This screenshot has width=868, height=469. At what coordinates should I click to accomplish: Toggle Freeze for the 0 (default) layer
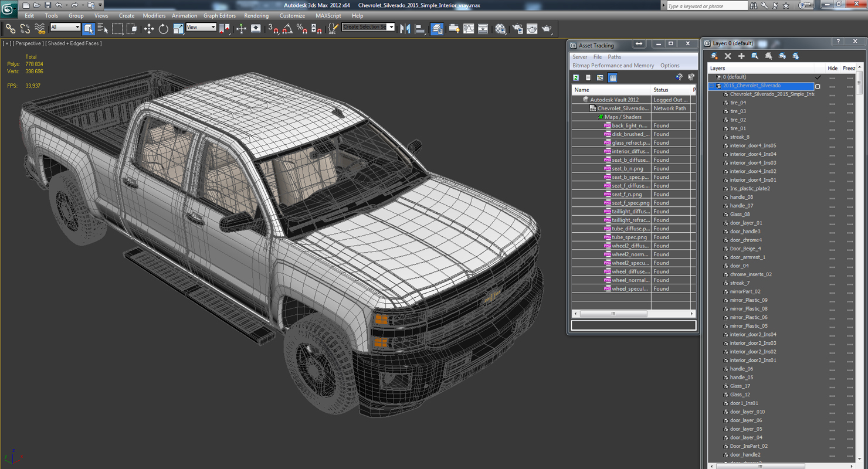(849, 77)
